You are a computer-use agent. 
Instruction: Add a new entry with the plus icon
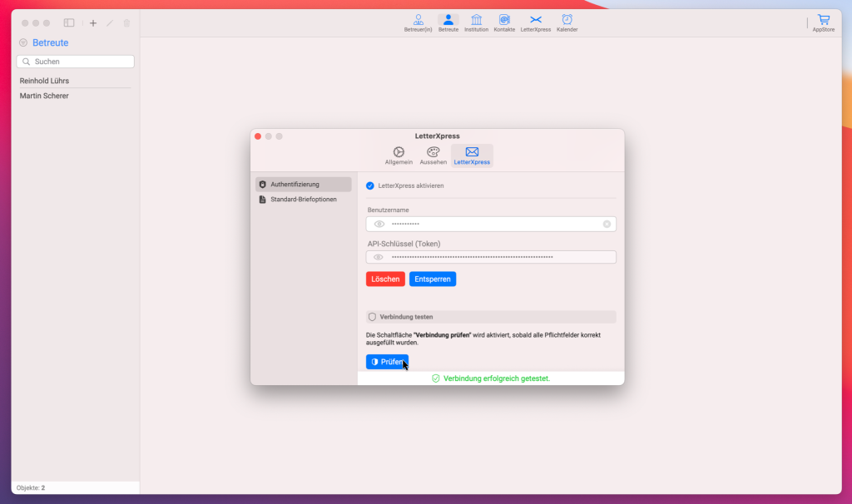point(93,22)
